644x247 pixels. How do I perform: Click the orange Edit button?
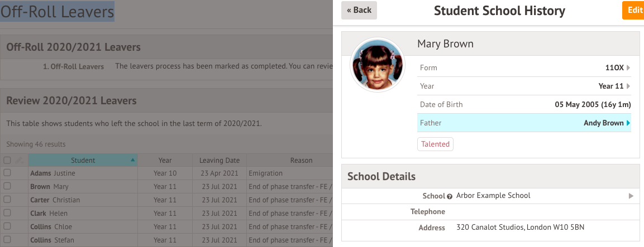click(x=633, y=10)
